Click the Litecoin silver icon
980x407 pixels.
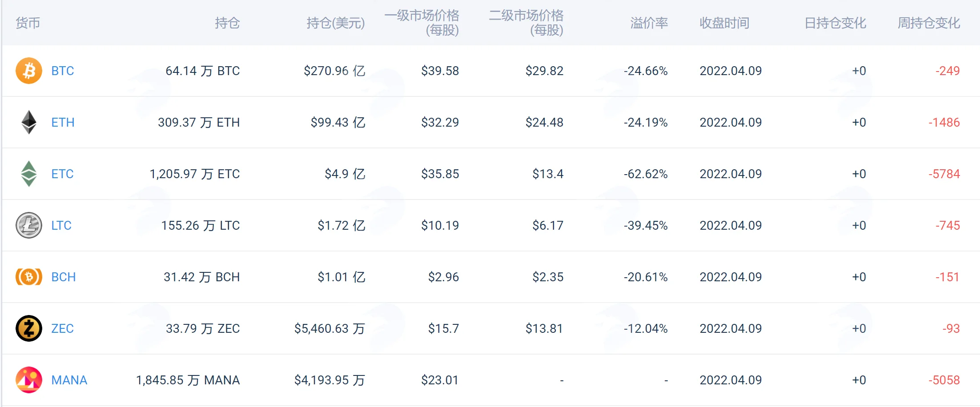(29, 225)
